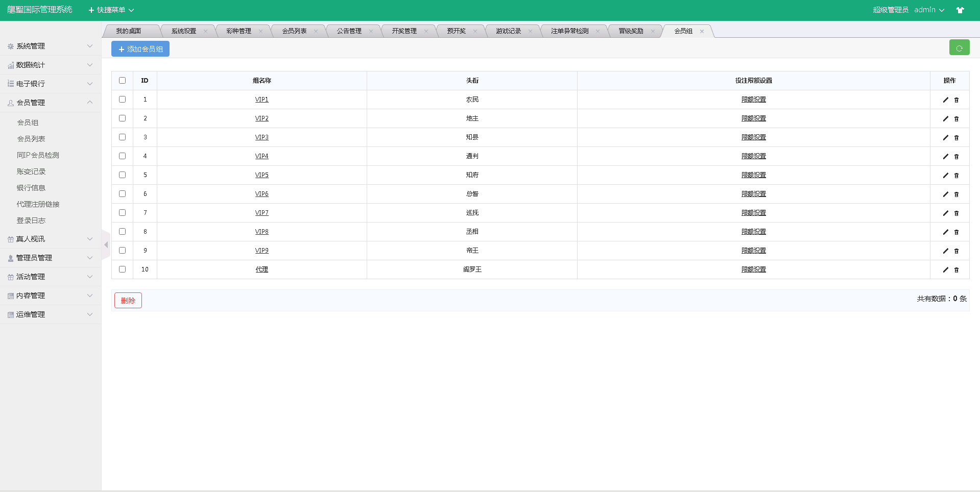Check the checkbox for VIP2 row

[x=122, y=118]
